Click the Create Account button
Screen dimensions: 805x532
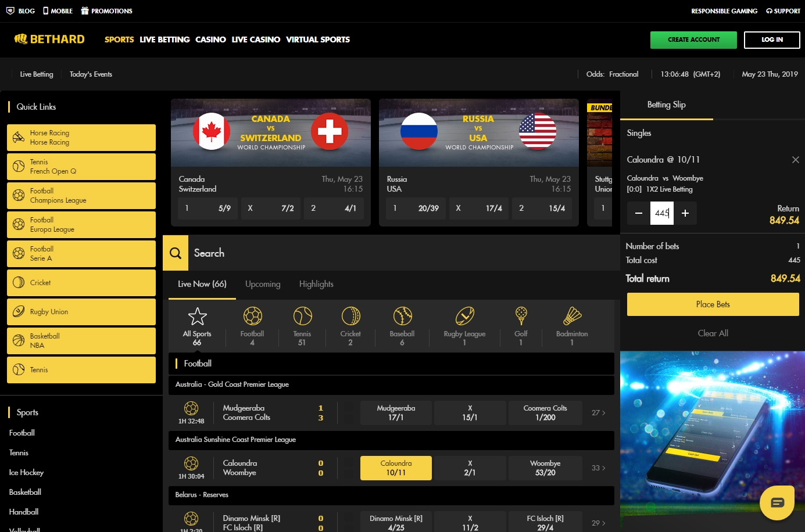pos(693,40)
